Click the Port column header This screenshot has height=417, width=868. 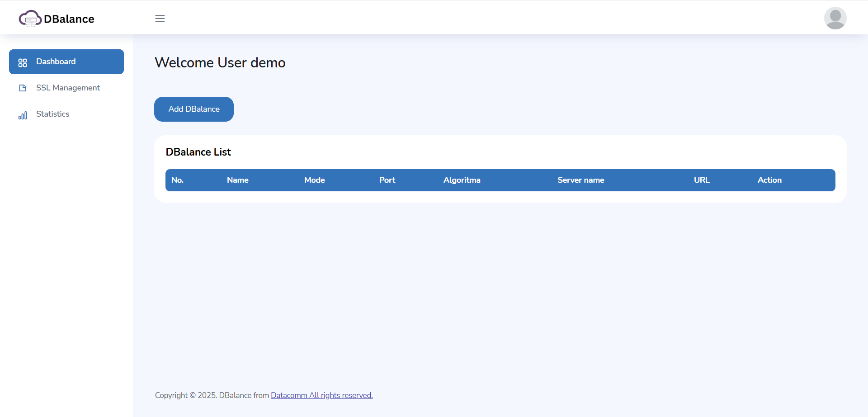pyautogui.click(x=387, y=180)
